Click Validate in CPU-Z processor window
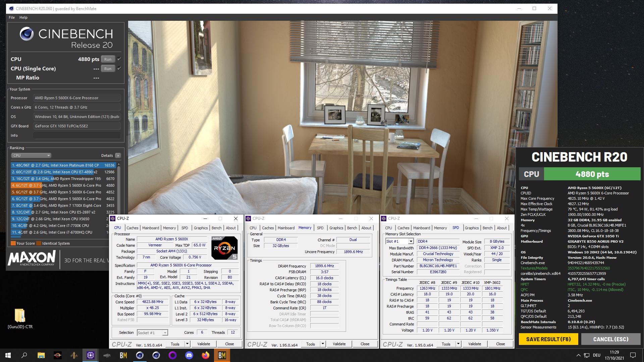The image size is (644, 362). 204,344
